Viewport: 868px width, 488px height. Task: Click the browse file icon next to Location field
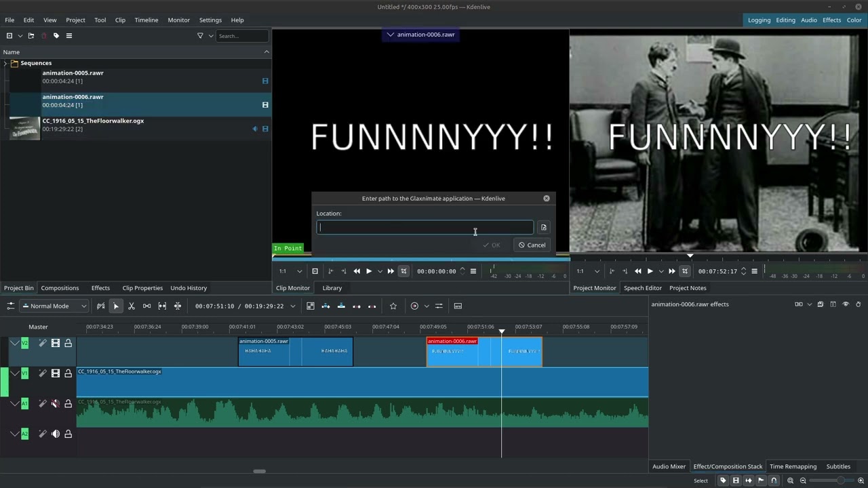(543, 228)
